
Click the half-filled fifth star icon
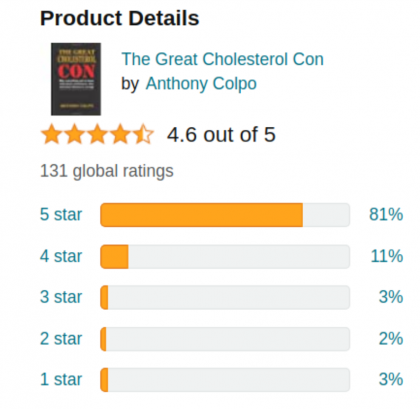point(143,134)
